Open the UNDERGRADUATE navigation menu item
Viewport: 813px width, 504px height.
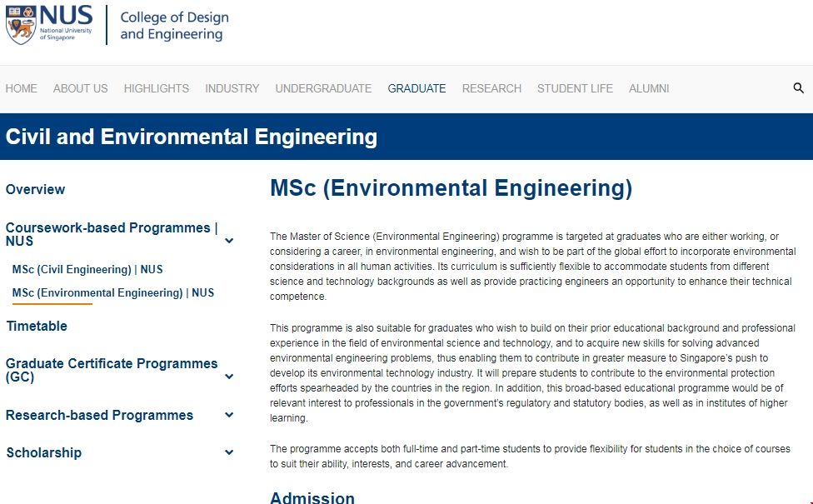click(x=323, y=88)
